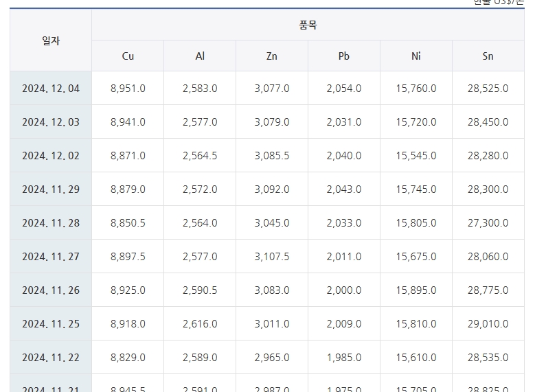Click Ni value 15,895.0
The width and height of the screenshot is (535, 392).
(x=416, y=290)
